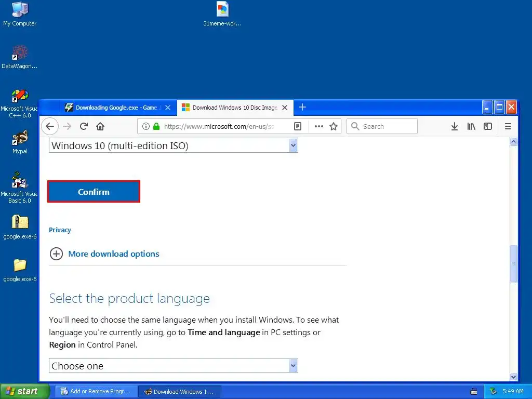
Task: Click the network tray icon near clock
Action: tap(494, 392)
